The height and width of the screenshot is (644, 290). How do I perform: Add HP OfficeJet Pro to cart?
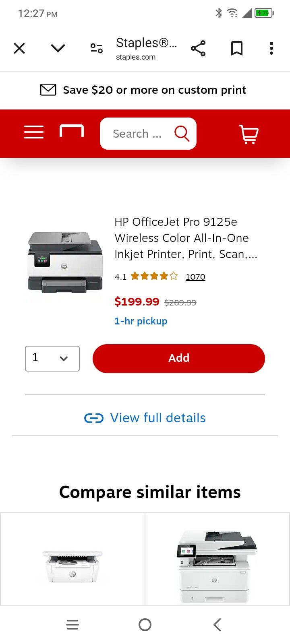[x=179, y=358]
